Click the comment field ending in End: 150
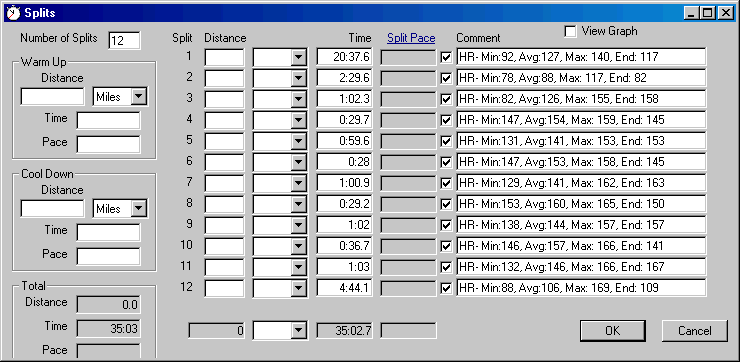Viewport: 740px width, 362px height. pos(581,204)
